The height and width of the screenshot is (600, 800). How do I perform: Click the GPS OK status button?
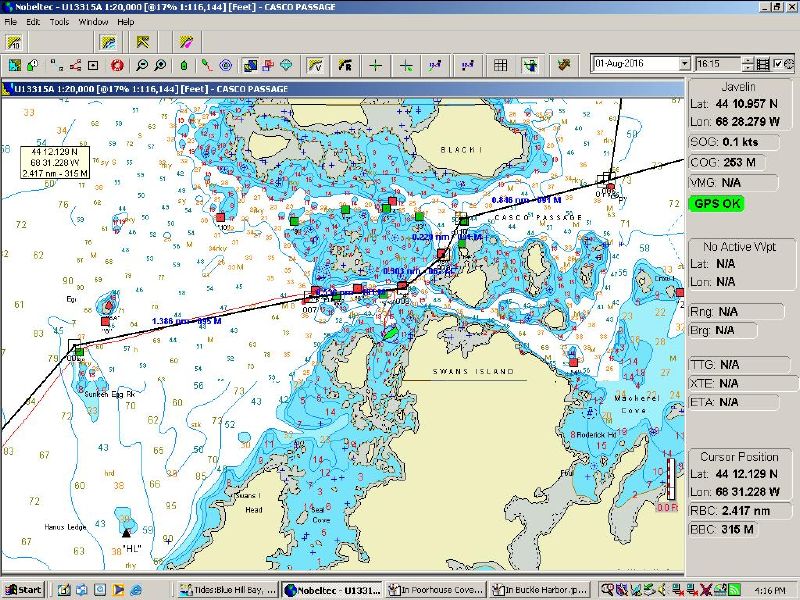716,203
